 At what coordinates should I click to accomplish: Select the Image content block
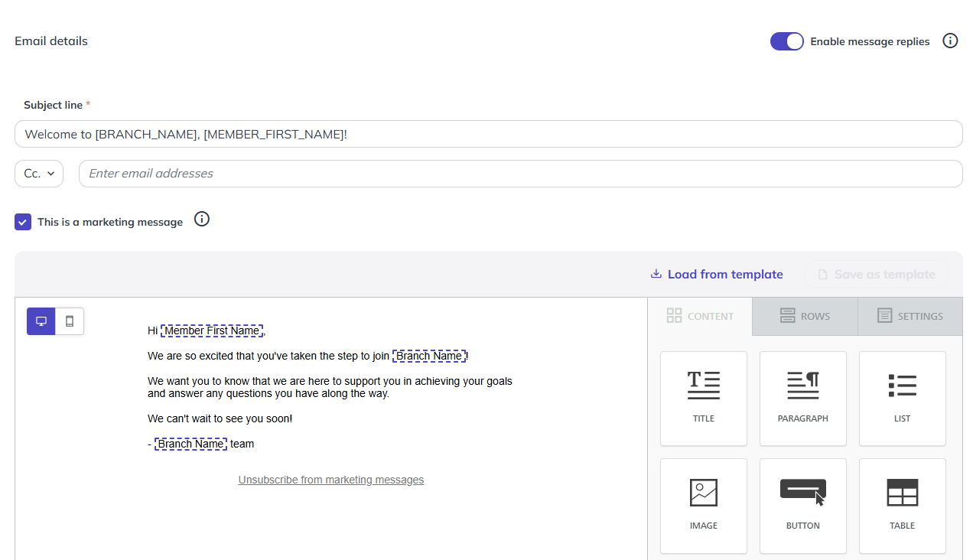(704, 506)
